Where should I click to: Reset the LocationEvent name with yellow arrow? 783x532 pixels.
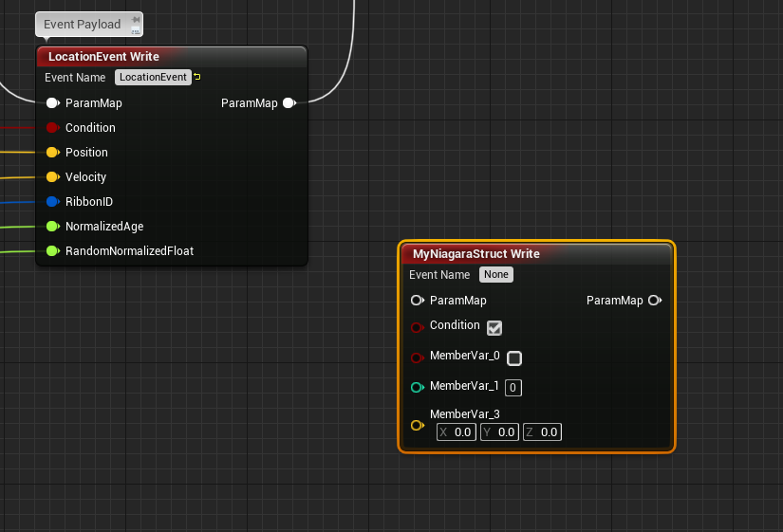[x=197, y=77]
